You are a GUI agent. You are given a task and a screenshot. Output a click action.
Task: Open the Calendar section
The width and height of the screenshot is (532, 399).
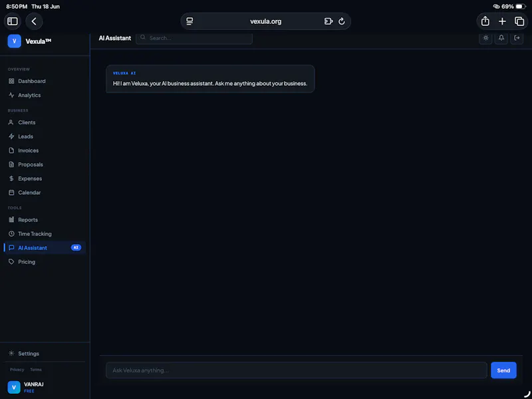click(45, 192)
